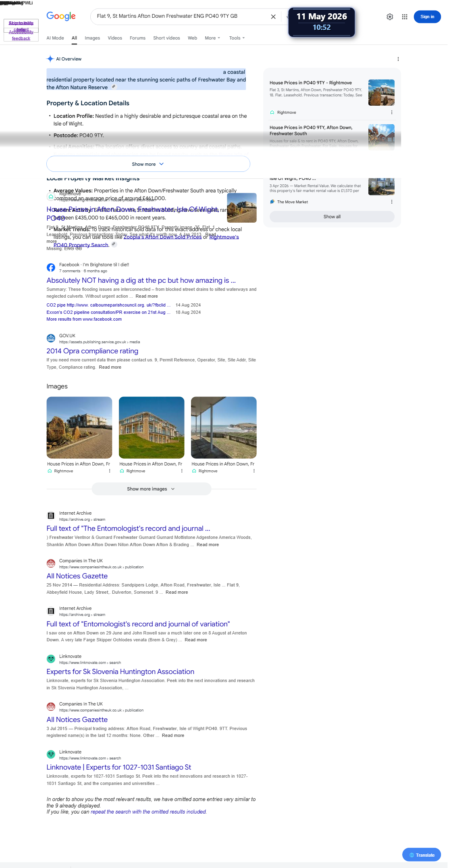
Task: Switch to the AI Mode tab
Action: point(55,38)
